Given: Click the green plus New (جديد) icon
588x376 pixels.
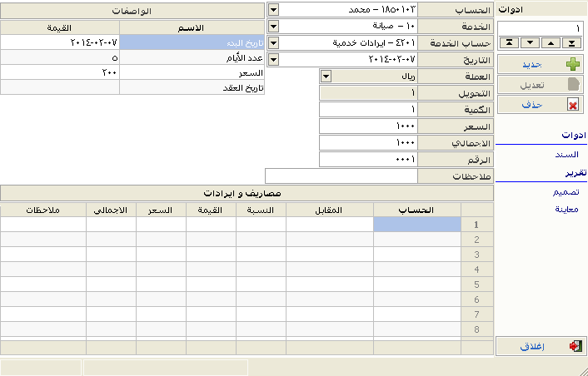Looking at the screenshot, I should tap(572, 64).
